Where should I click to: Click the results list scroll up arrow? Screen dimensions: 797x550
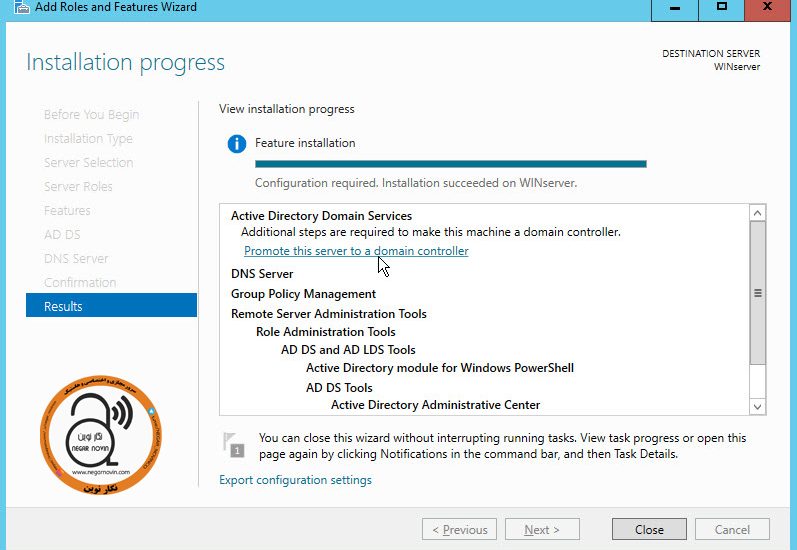click(x=757, y=213)
